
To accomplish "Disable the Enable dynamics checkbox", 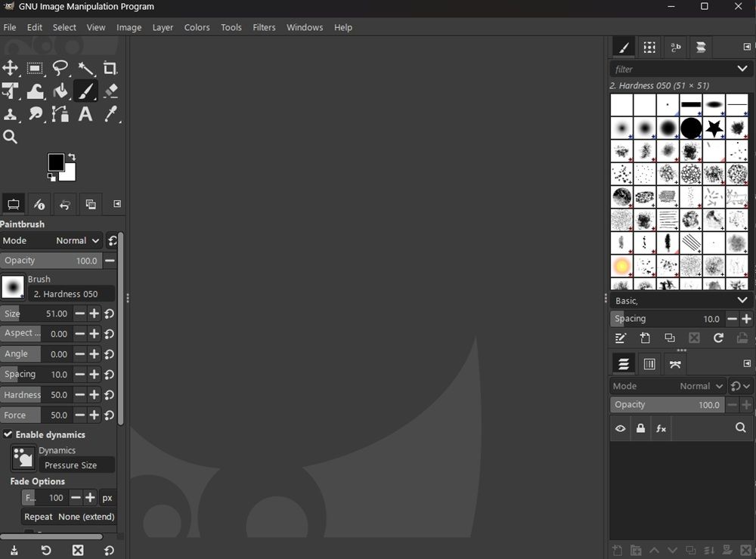I will [x=8, y=434].
